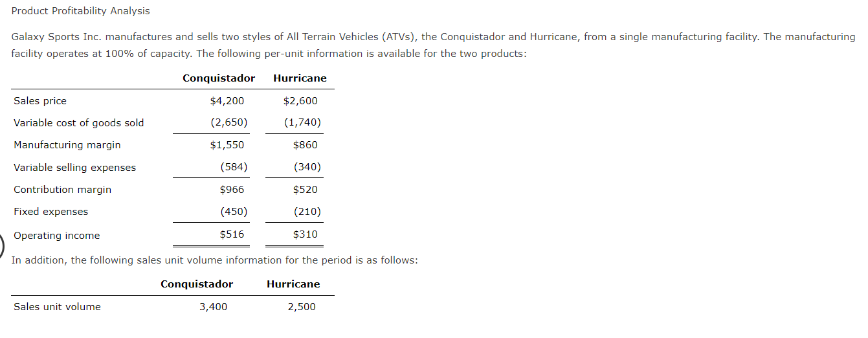Viewport: 868px width, 338px height.
Task: Click the $966 contribution margin value
Action: (x=232, y=190)
